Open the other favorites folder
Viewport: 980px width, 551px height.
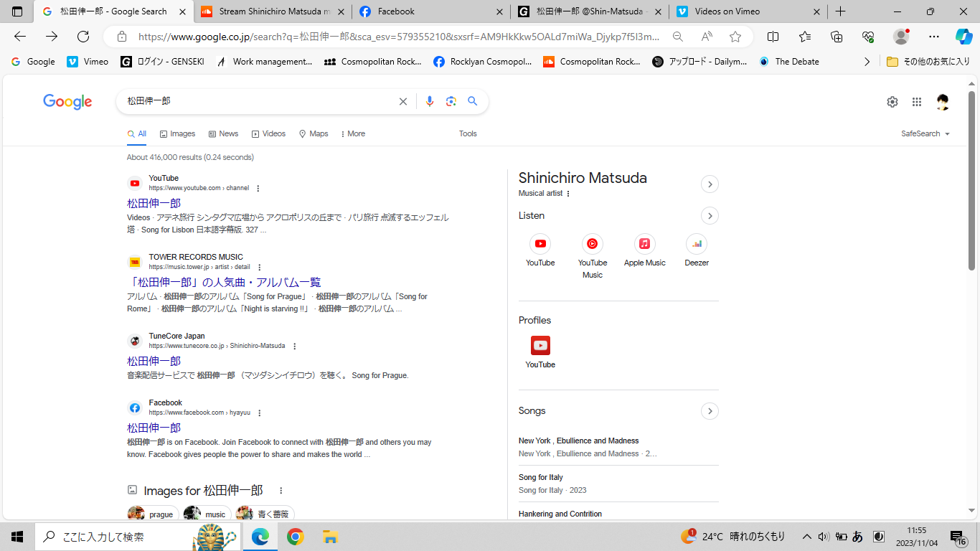point(928,62)
